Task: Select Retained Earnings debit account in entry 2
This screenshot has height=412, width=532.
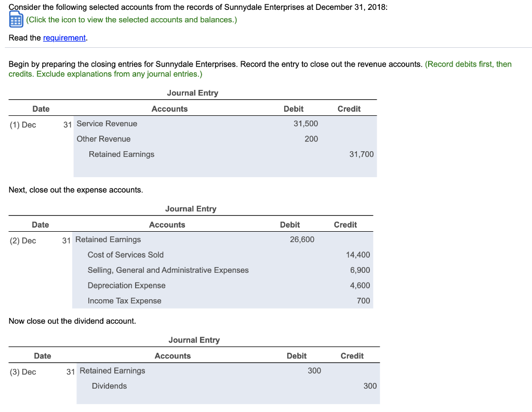Action: pos(108,240)
